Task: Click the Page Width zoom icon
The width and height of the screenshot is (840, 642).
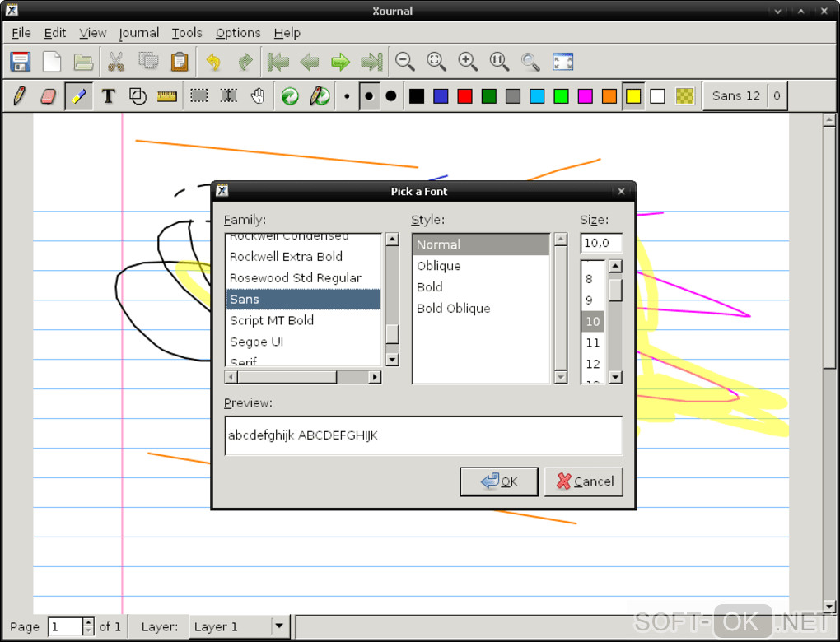Action: [x=436, y=62]
